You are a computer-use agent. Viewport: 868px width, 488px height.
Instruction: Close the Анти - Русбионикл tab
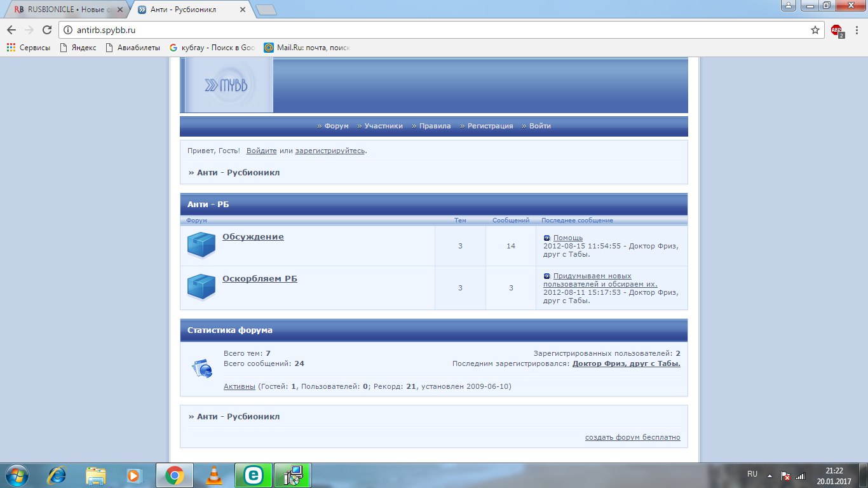[243, 10]
